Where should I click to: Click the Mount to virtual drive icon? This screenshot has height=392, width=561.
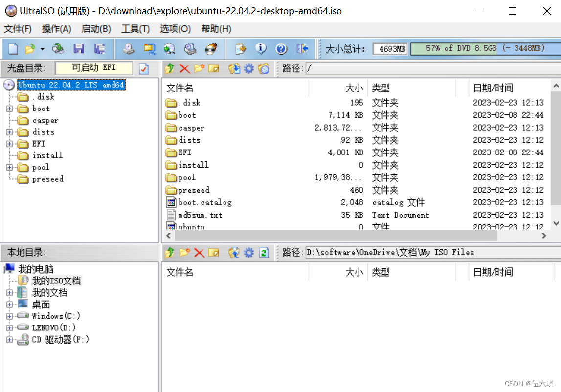pyautogui.click(x=190, y=49)
